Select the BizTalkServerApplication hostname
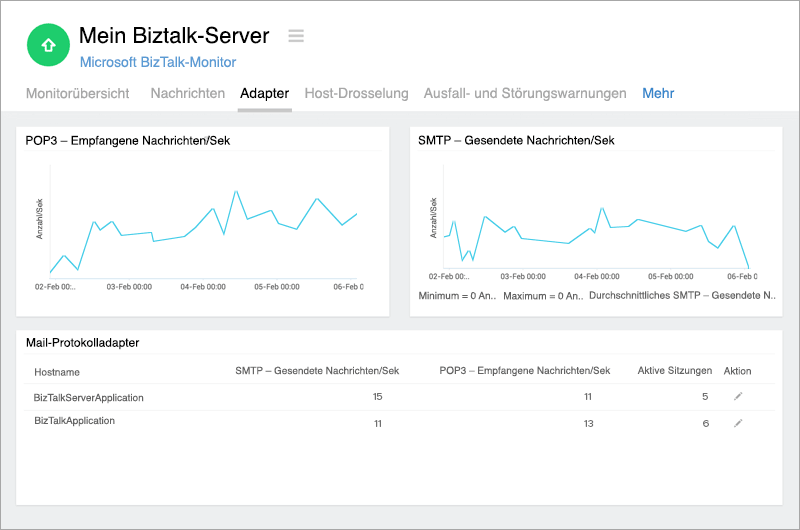 (89, 397)
